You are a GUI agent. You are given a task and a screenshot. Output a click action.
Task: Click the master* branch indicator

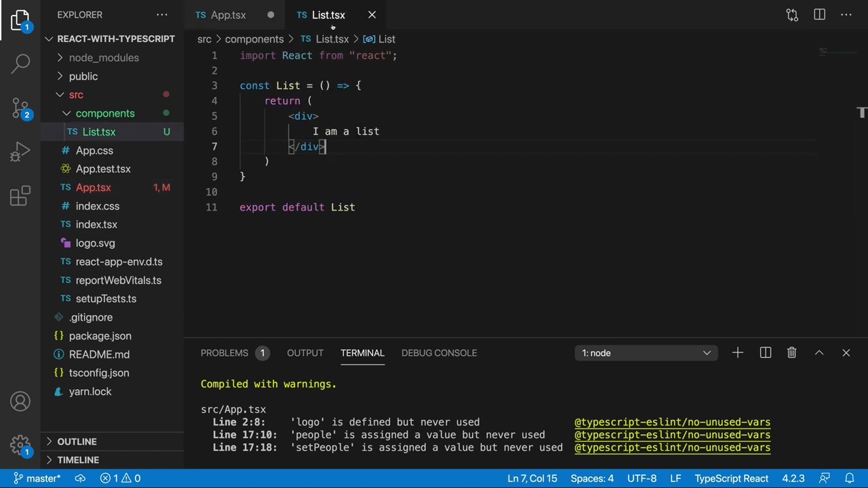coord(37,478)
